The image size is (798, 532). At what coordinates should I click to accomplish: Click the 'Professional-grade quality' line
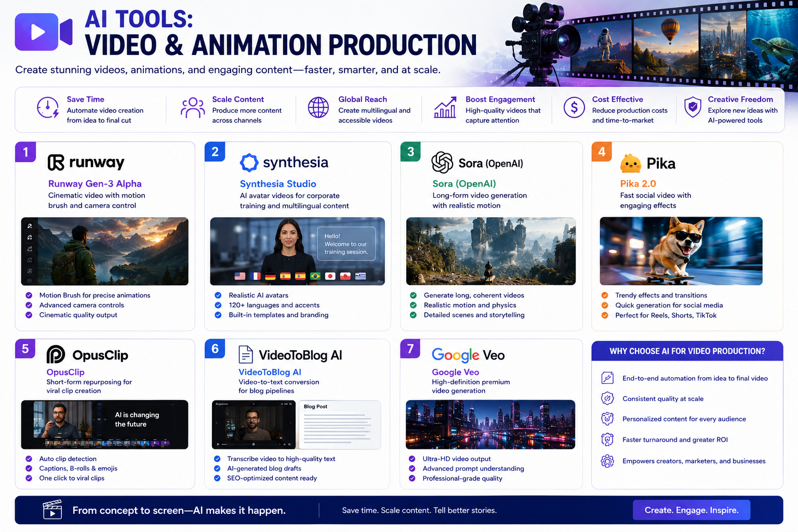(x=462, y=478)
